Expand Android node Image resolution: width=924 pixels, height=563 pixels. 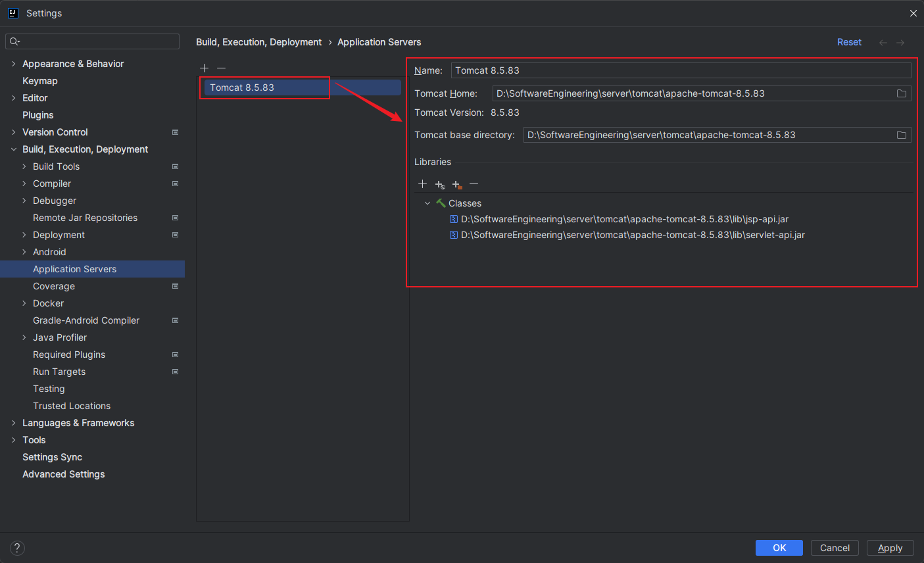click(24, 252)
